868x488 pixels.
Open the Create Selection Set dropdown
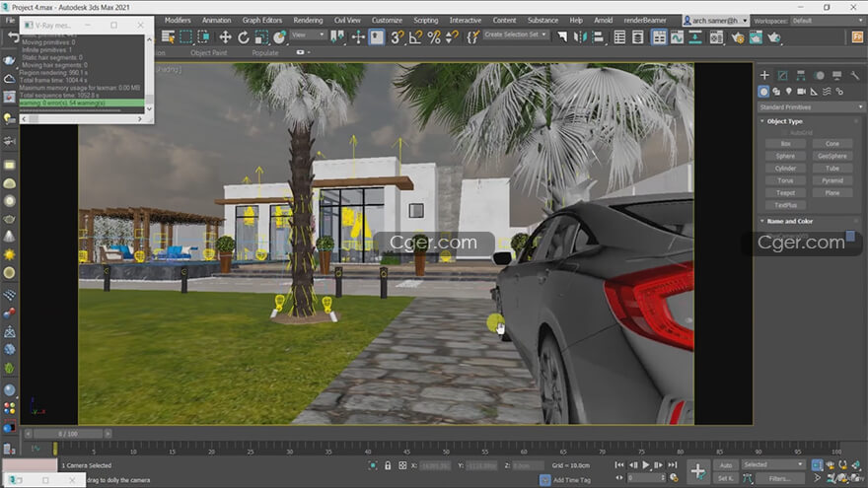tap(515, 35)
